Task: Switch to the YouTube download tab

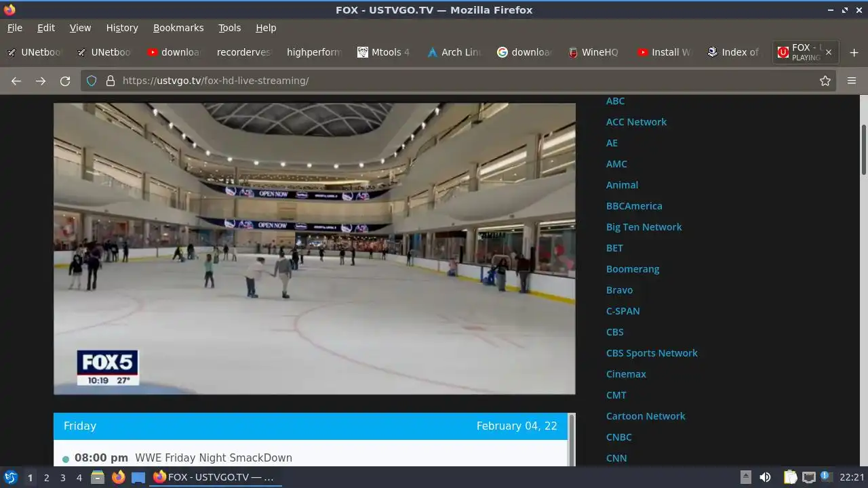Action: pos(175,52)
